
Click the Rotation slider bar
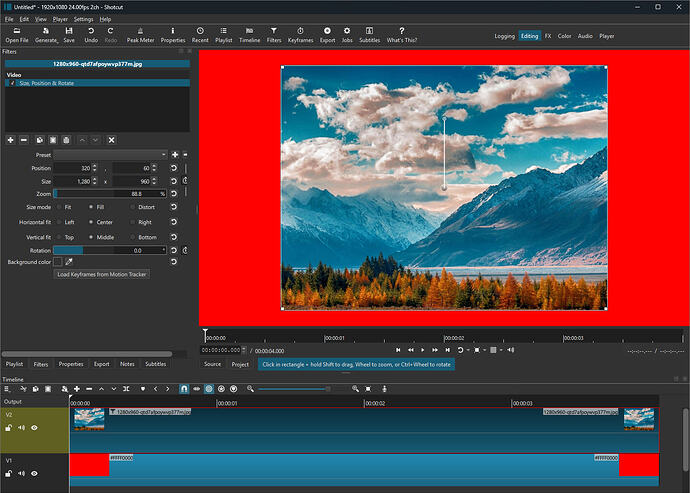[x=109, y=250]
